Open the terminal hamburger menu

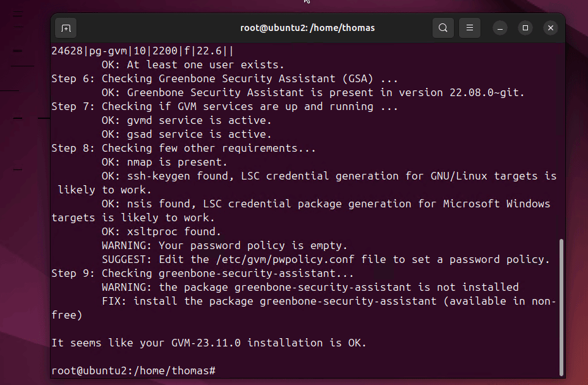pos(470,28)
